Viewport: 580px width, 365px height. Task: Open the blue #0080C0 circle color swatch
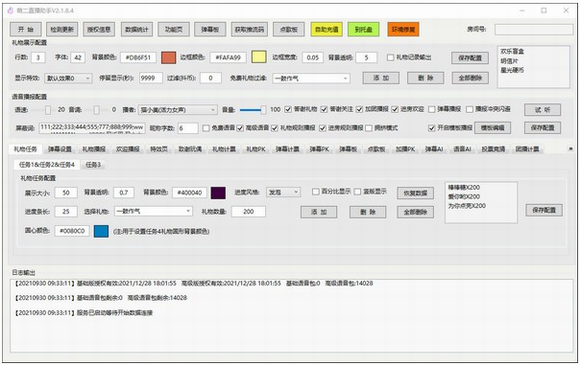pos(101,231)
